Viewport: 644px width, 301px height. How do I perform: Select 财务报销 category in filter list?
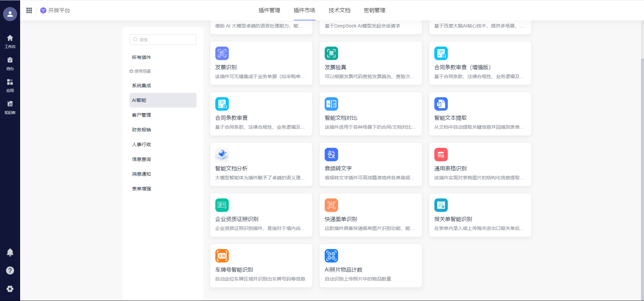coord(142,130)
